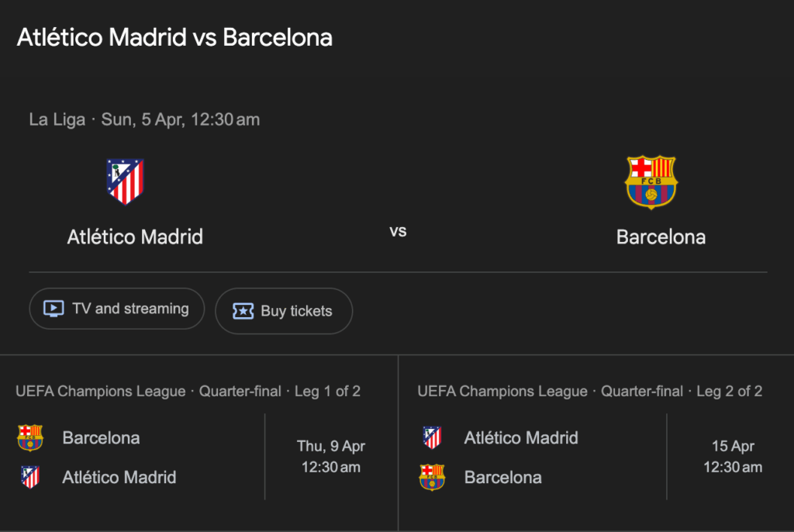Image resolution: width=794 pixels, height=532 pixels.
Task: Open TV and streaming options
Action: click(116, 309)
